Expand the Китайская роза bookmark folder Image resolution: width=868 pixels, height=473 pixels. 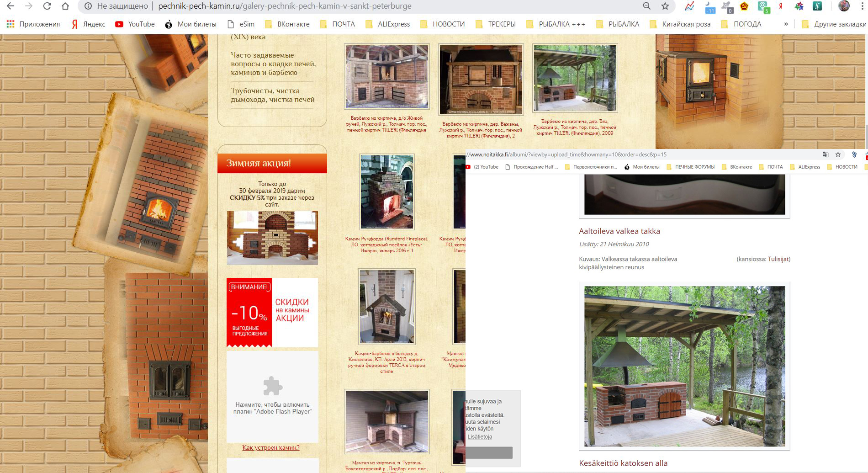pos(680,24)
